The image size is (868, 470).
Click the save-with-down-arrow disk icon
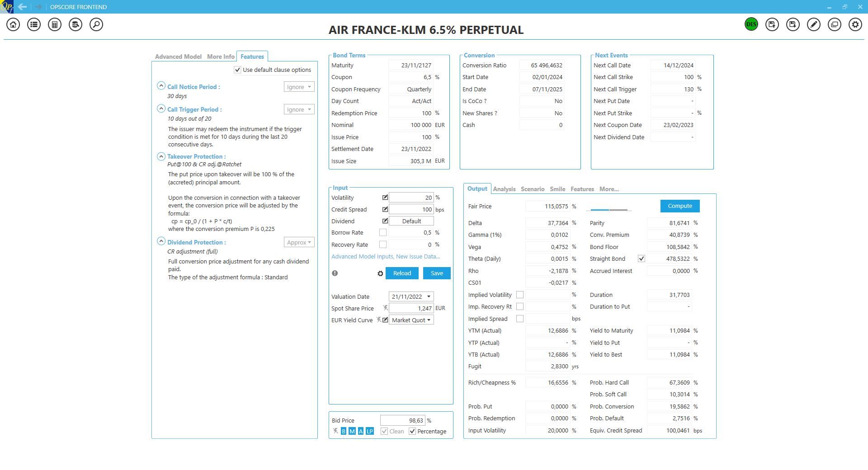[793, 24]
